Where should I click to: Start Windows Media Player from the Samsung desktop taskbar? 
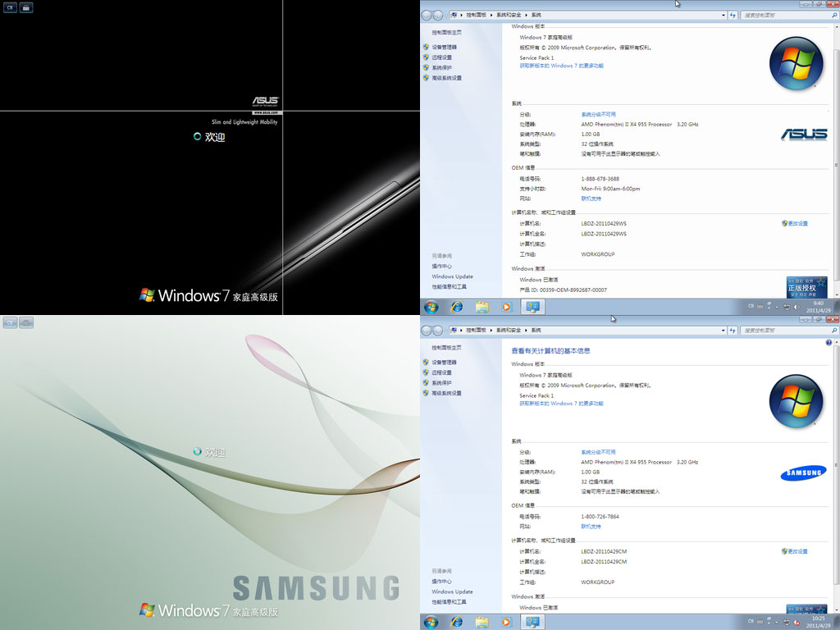point(507,622)
